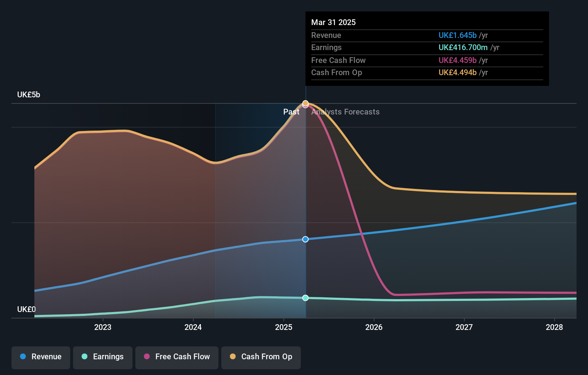The image size is (588, 375).
Task: Click the Free Cash Flow peak marker
Action: point(305,106)
